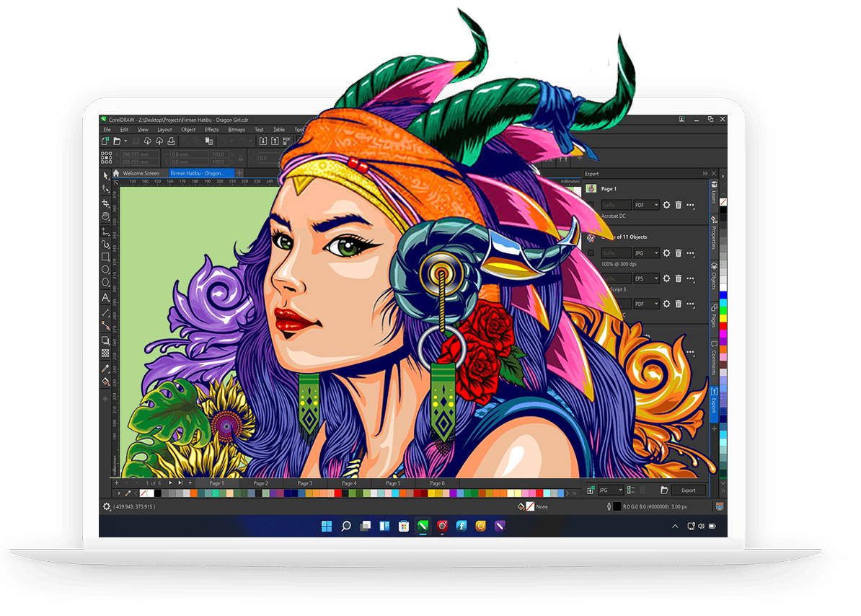Open Windows Start on the taskbar
The width and height of the screenshot is (861, 616).
tap(327, 526)
